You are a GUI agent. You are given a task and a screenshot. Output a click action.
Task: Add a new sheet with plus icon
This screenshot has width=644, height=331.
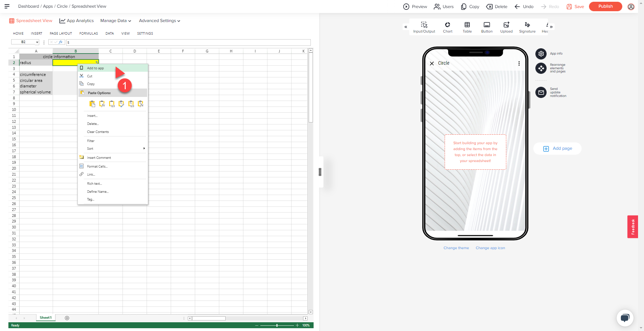coord(67,318)
